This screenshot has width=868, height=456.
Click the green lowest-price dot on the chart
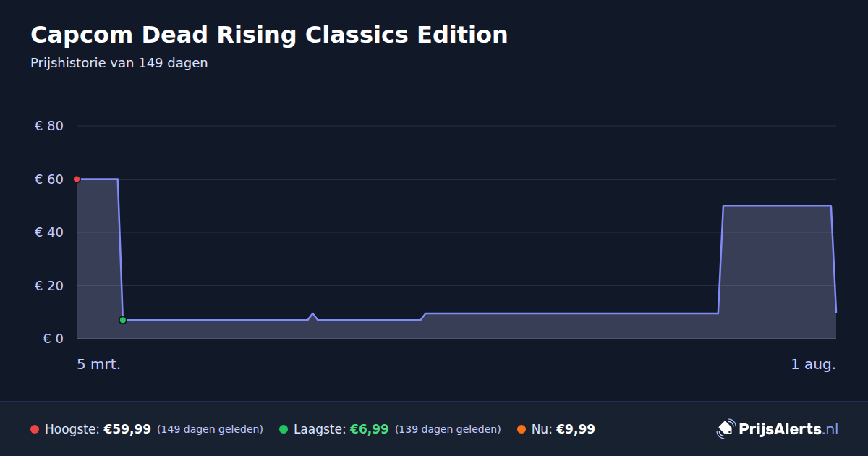click(x=123, y=320)
